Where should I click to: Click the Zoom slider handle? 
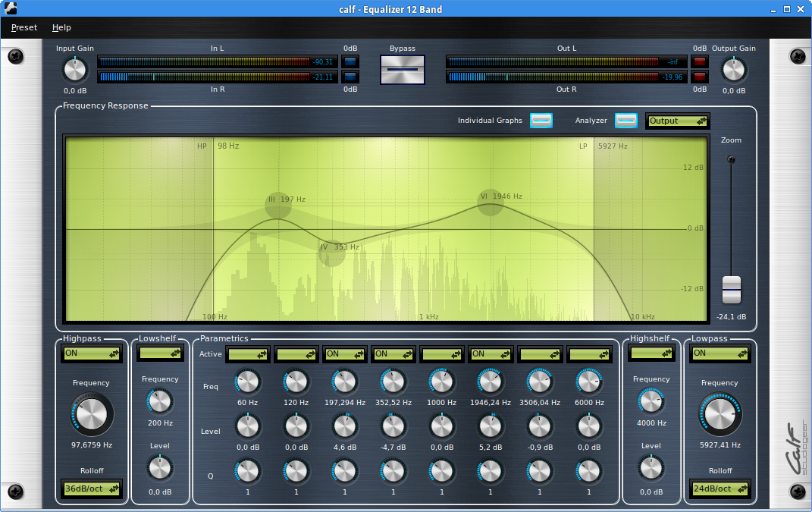pos(731,289)
